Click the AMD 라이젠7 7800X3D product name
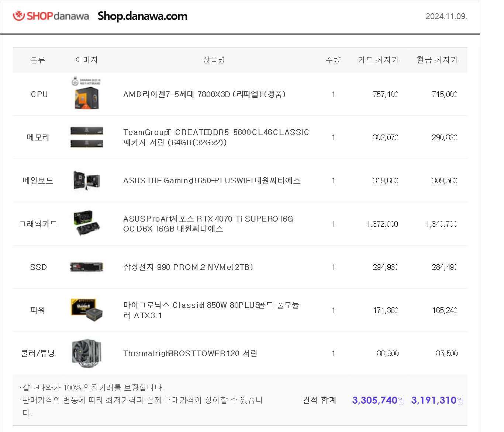The height and width of the screenshot is (432, 504). pos(204,94)
